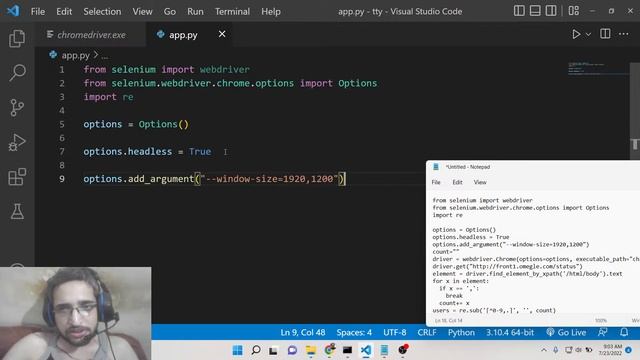640x360 pixels.
Task: Select Python interpreter 3.10.4 64-bit
Action: (x=509, y=332)
